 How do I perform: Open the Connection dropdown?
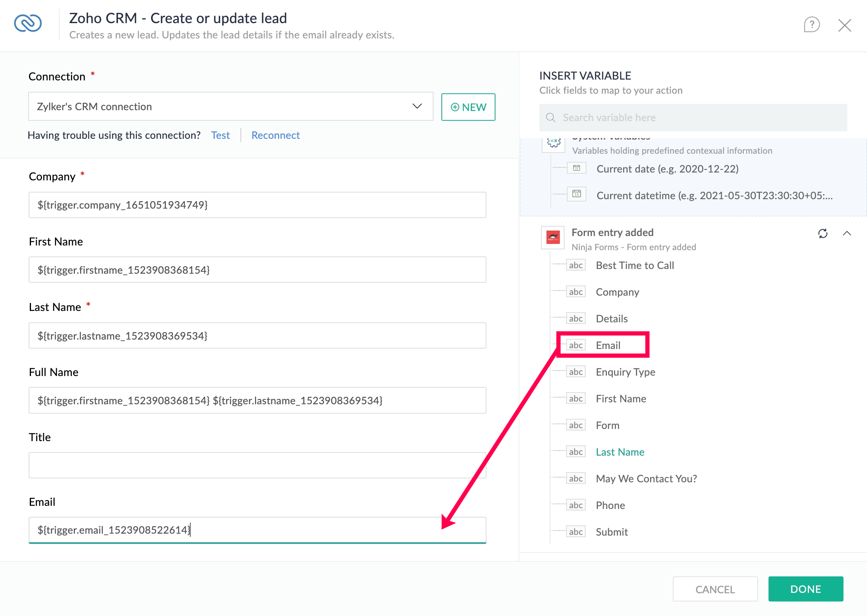(x=230, y=107)
